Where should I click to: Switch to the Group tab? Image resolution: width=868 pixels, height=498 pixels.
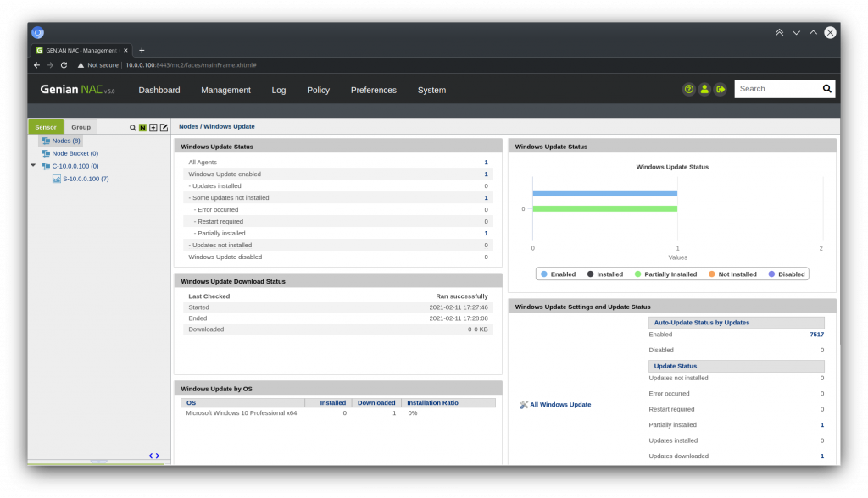pos(81,127)
